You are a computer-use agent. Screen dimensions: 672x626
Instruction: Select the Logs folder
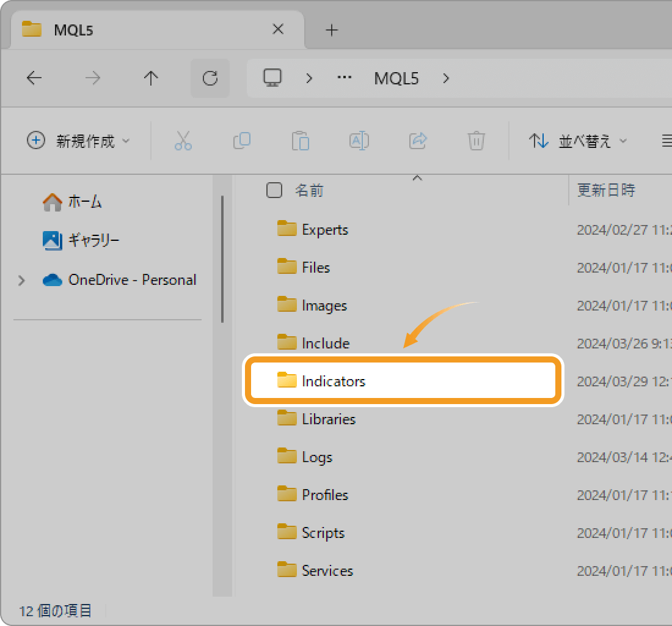[x=305, y=457]
